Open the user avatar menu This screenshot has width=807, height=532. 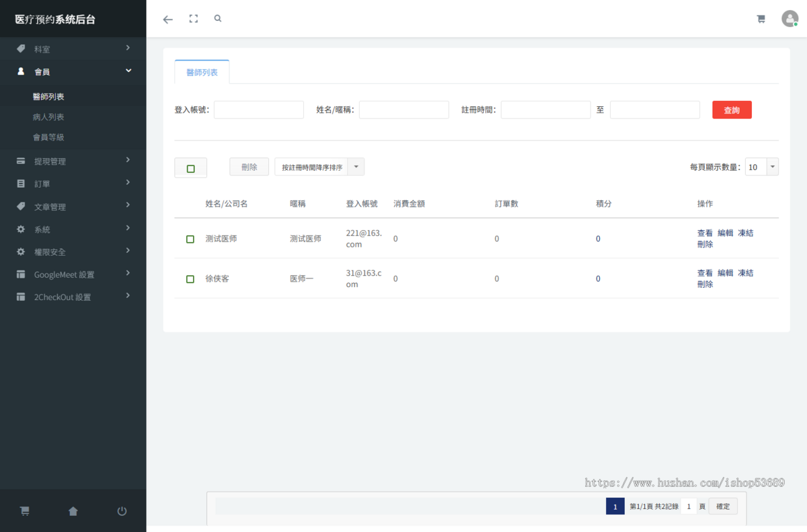tap(790, 19)
